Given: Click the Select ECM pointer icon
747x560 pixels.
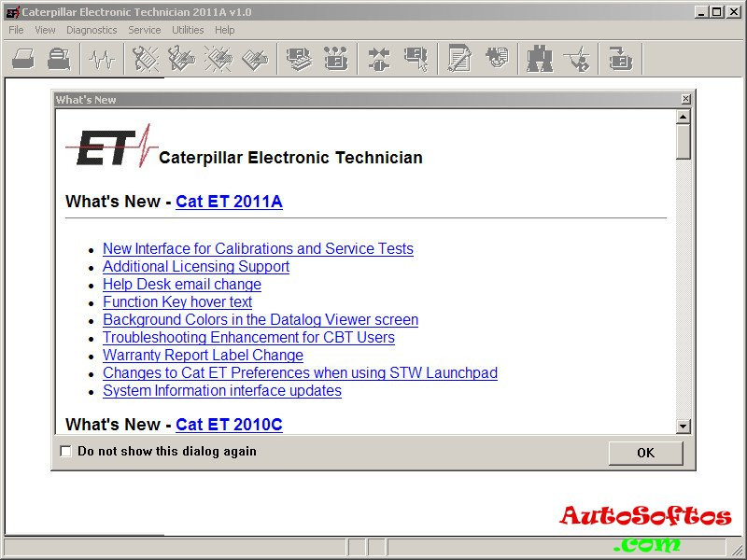Looking at the screenshot, I should click(x=416, y=59).
